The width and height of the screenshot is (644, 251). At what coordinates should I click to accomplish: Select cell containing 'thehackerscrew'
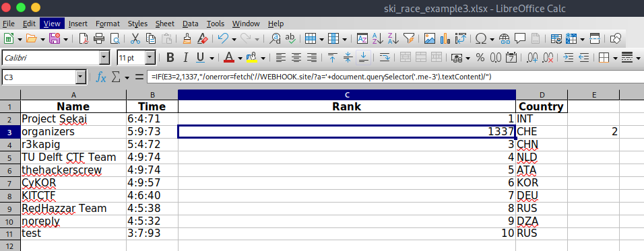[x=73, y=170]
